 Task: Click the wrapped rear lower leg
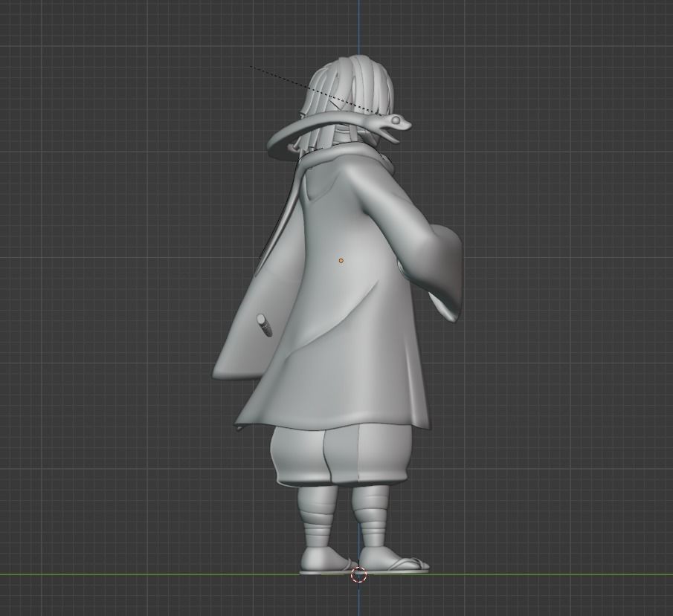(x=319, y=517)
